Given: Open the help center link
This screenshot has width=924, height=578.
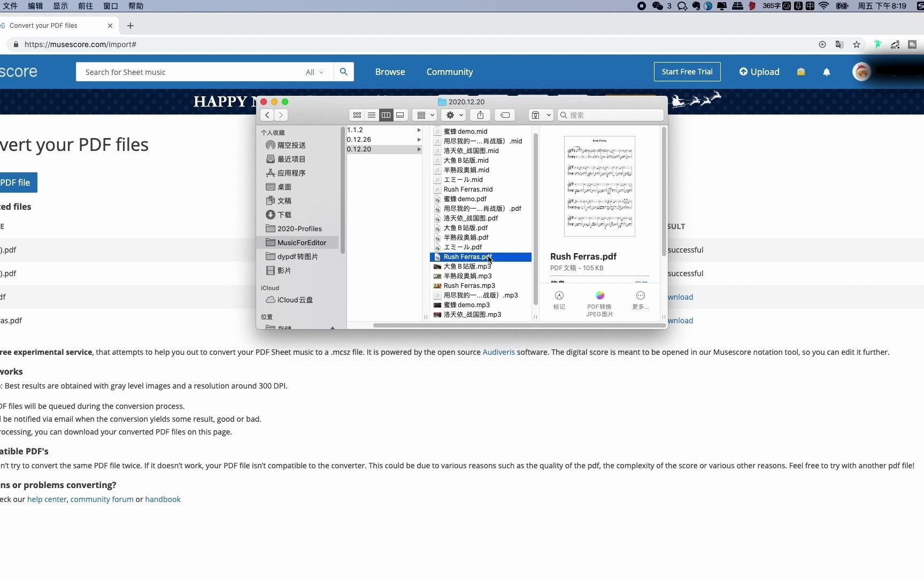Looking at the screenshot, I should point(47,499).
